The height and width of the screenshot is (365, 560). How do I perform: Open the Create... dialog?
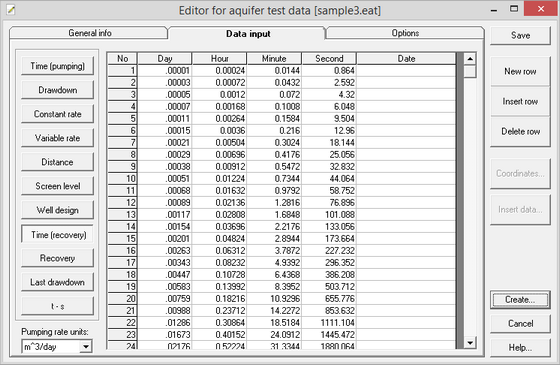[x=520, y=300]
